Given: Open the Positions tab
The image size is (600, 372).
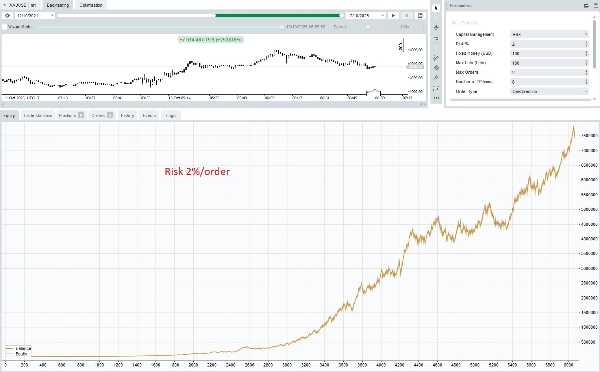Looking at the screenshot, I should [x=71, y=115].
